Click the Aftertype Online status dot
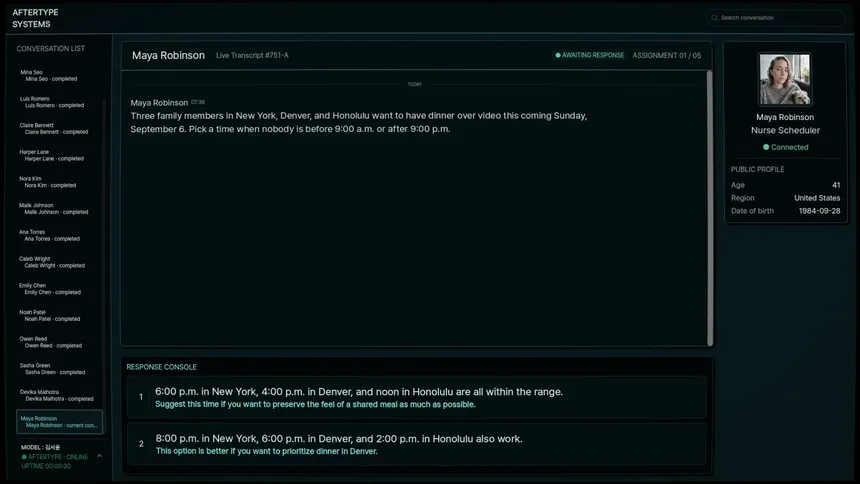Screen dimensions: 860x484 tap(24, 457)
